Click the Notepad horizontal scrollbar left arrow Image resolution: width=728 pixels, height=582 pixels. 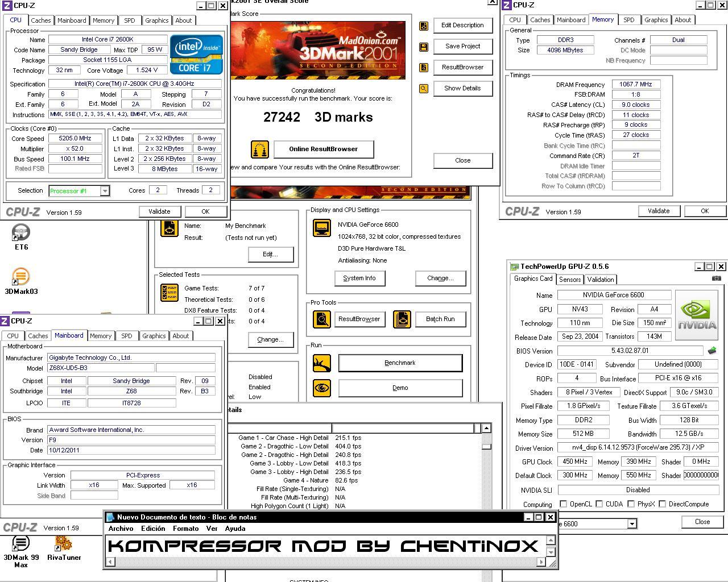[x=110, y=562]
